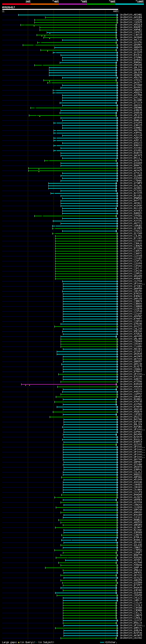The width and height of the screenshot is (146, 644).
Task: Click the white query sequence bar ending at 449
Action: 60,10
